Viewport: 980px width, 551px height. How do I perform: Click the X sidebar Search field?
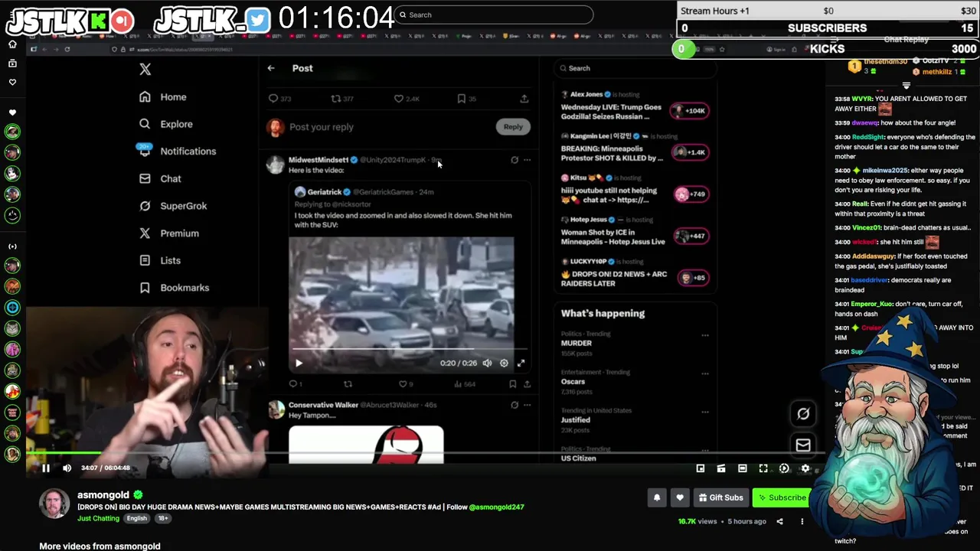635,68
